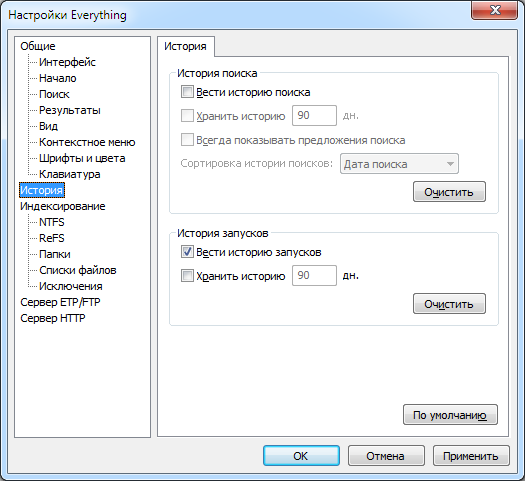Clear search history with Очистить button
The width and height of the screenshot is (525, 481).
click(x=449, y=192)
